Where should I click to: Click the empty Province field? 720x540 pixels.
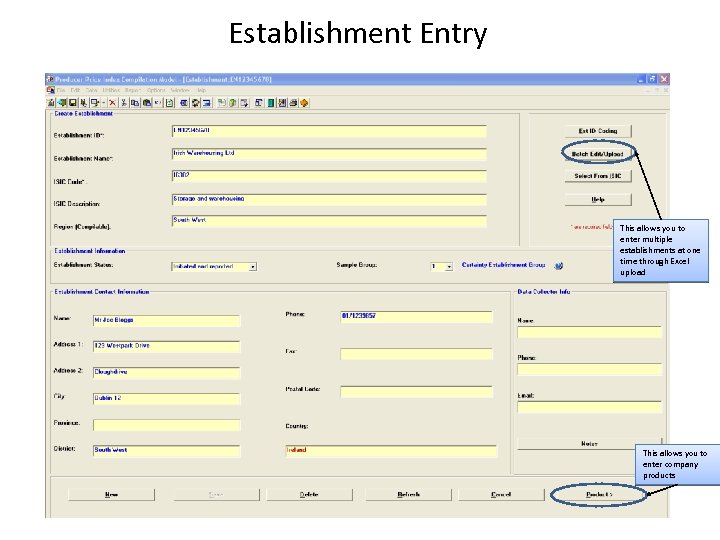point(166,425)
